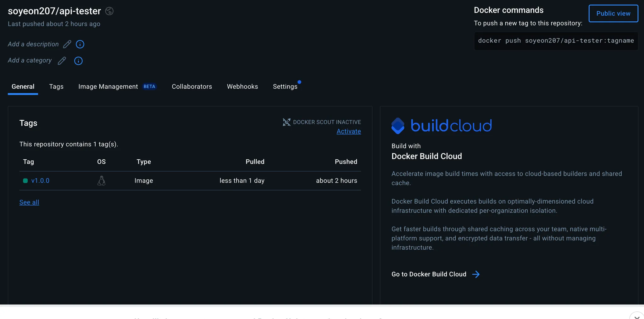Select the General tab
Viewport: 644px width, 319px height.
(23, 87)
